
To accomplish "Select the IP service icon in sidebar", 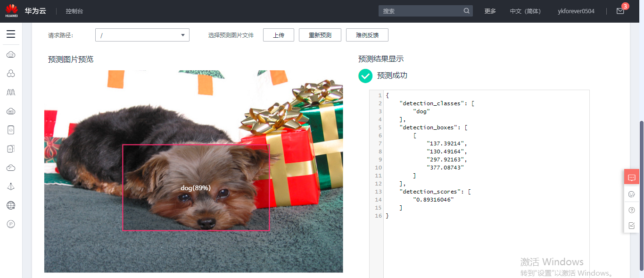I will 10,224.
